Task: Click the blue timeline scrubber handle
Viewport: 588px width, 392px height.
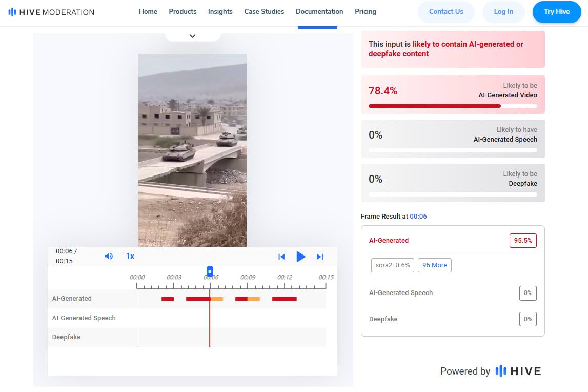Action: (210, 271)
